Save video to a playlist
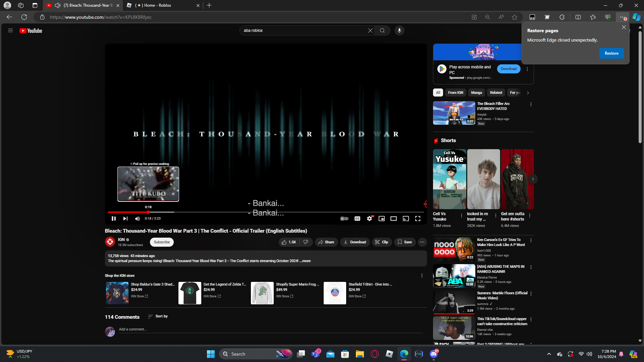The height and width of the screenshot is (362, 644). pos(405,242)
